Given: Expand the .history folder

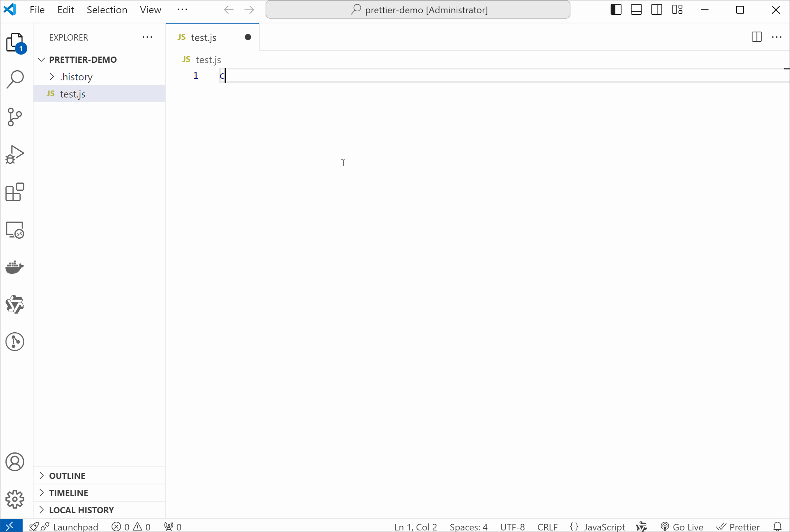Looking at the screenshot, I should click(x=51, y=76).
